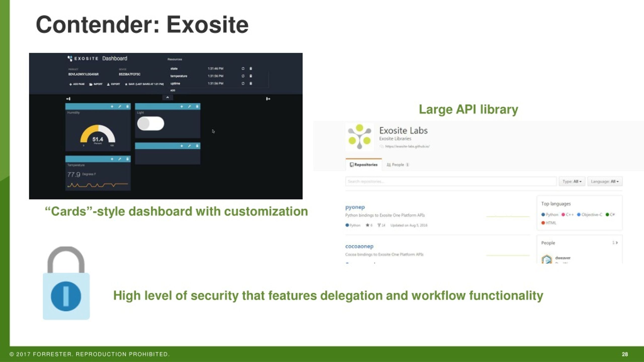Open the Language: All dropdown
The width and height of the screenshot is (644, 362).
click(605, 182)
